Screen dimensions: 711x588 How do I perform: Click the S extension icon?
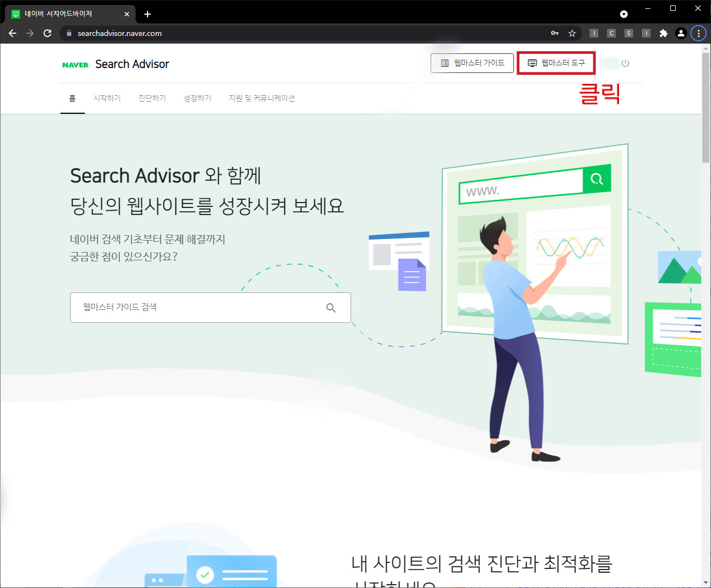pos(629,33)
